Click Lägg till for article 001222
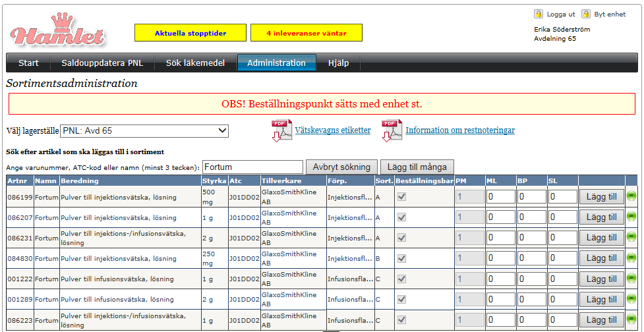The height and width of the screenshot is (332, 644). point(602,279)
